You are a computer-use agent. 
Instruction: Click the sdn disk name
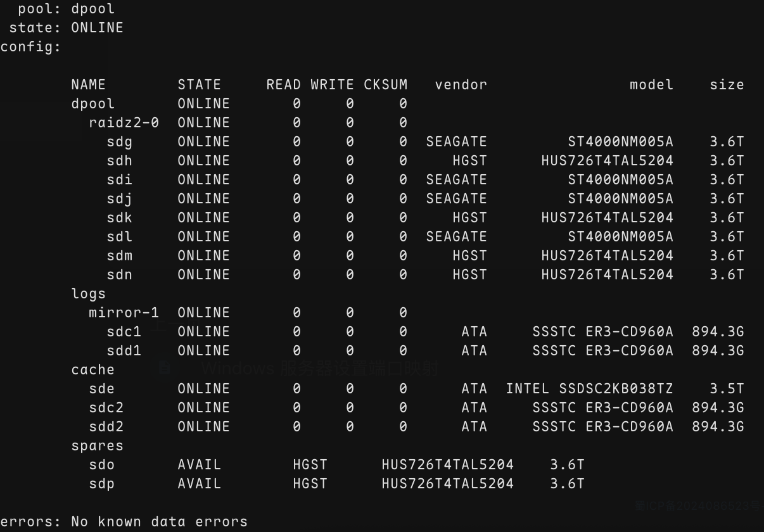(120, 275)
